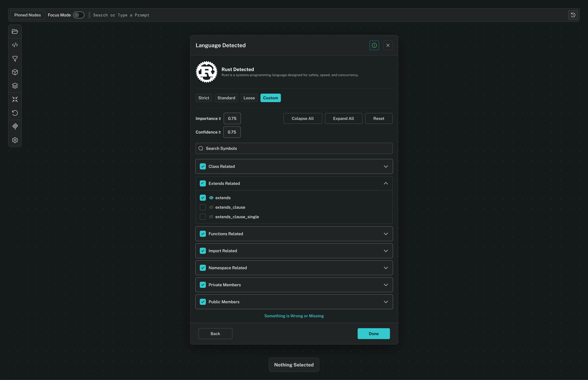Viewport: 588px width, 380px height.
Task: Collapse the Extends Related chevron
Action: [x=386, y=183]
